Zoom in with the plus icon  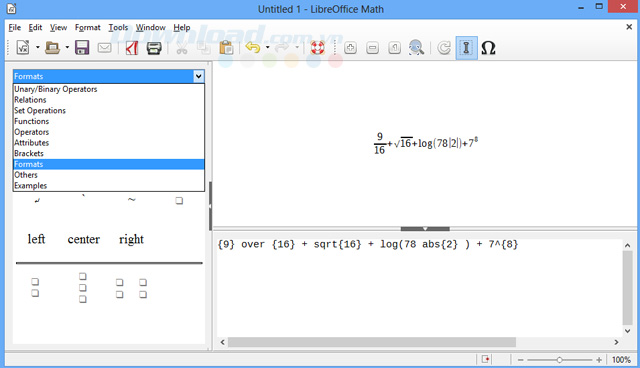click(350, 48)
